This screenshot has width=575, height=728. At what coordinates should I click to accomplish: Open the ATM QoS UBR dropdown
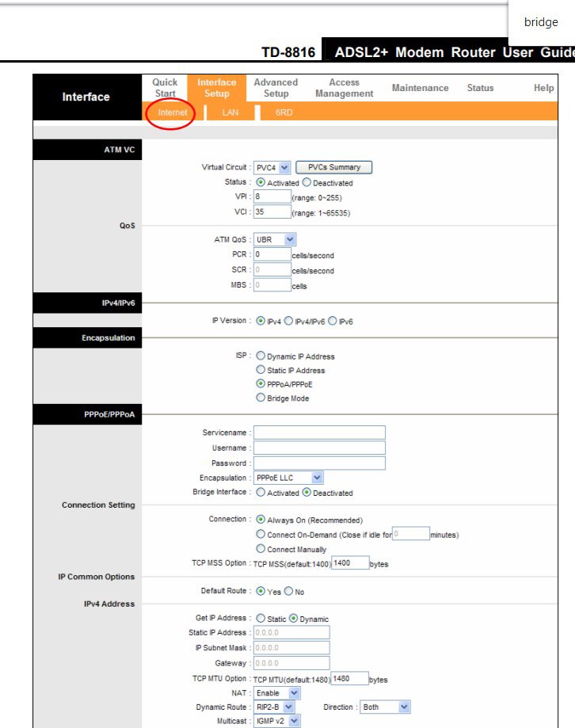tap(275, 239)
